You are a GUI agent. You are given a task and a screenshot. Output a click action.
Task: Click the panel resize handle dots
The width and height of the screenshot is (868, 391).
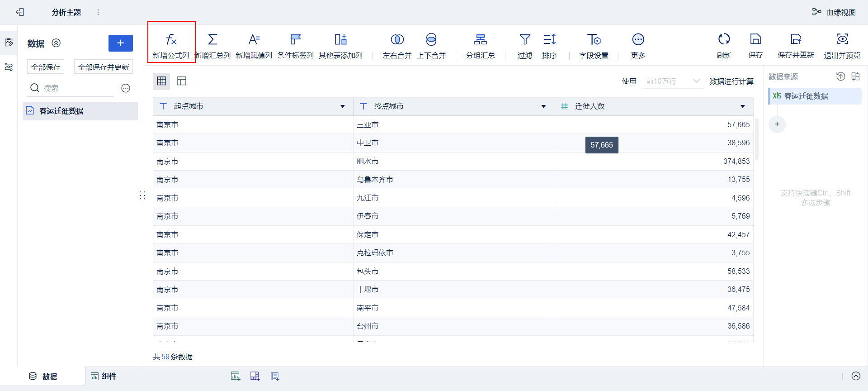(142, 195)
